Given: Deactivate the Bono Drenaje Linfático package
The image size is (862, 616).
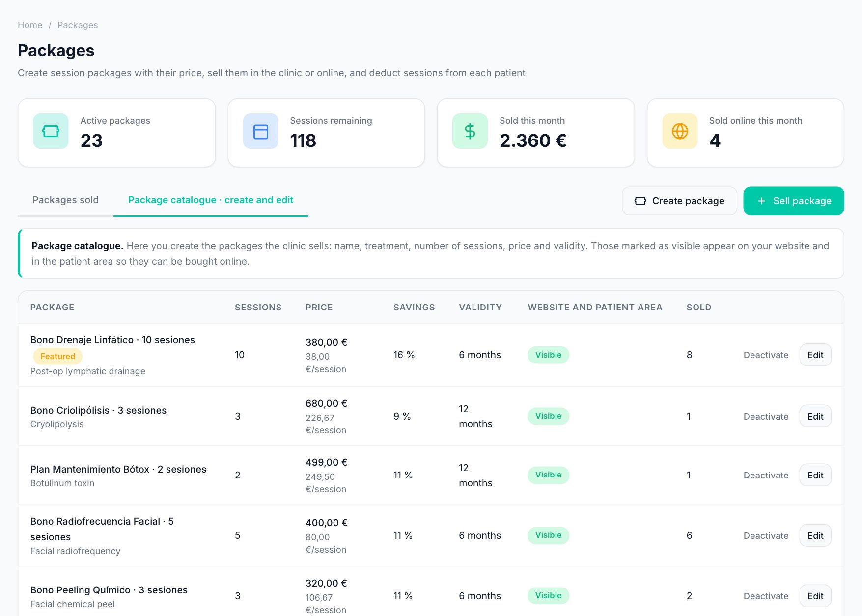Looking at the screenshot, I should coord(766,355).
